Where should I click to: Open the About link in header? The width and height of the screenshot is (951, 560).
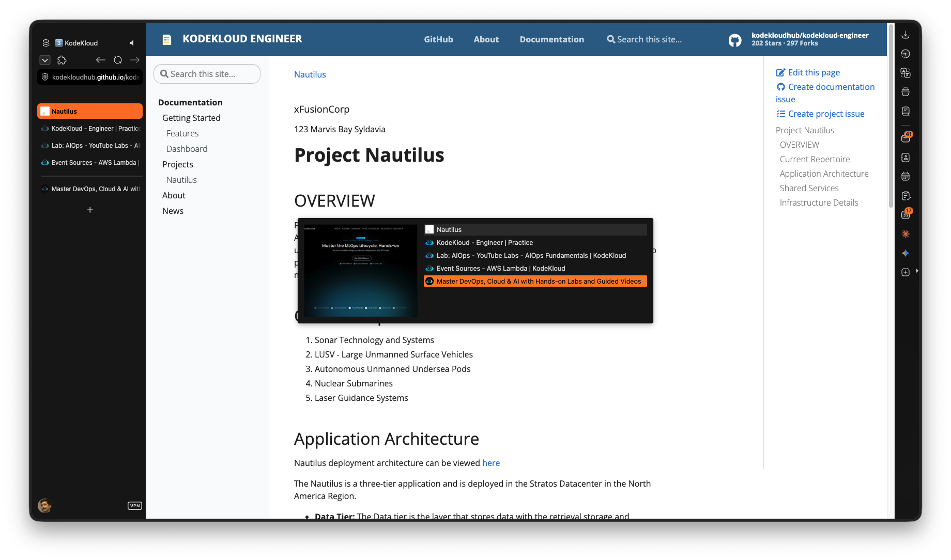click(x=486, y=39)
